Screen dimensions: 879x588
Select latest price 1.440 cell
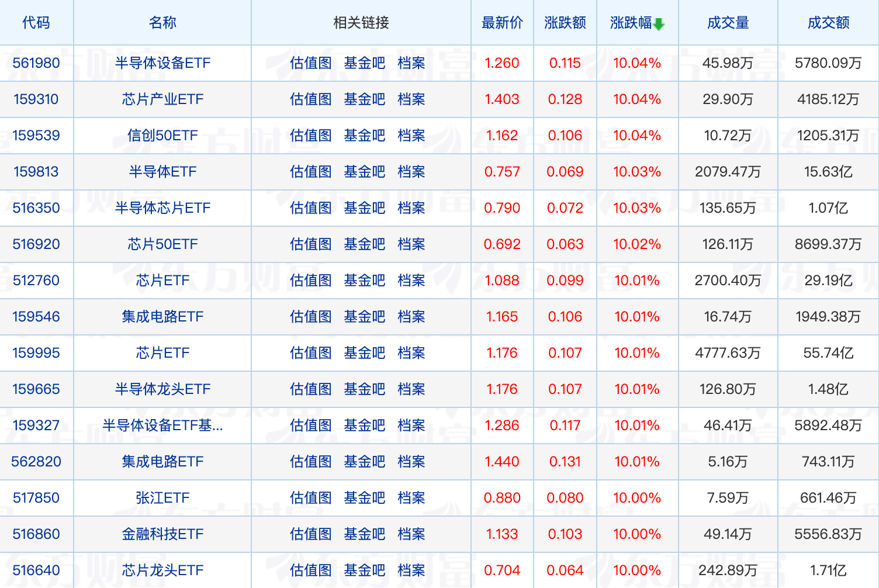(502, 462)
